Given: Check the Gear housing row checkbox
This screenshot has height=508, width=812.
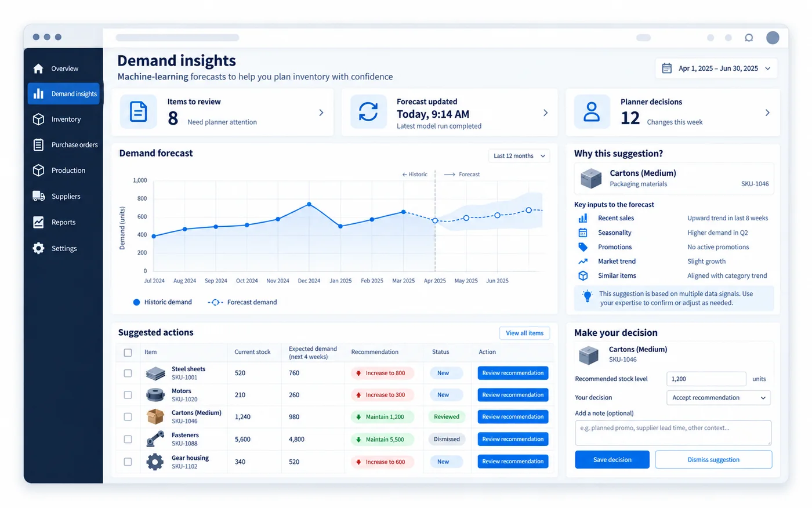Looking at the screenshot, I should click(x=128, y=462).
